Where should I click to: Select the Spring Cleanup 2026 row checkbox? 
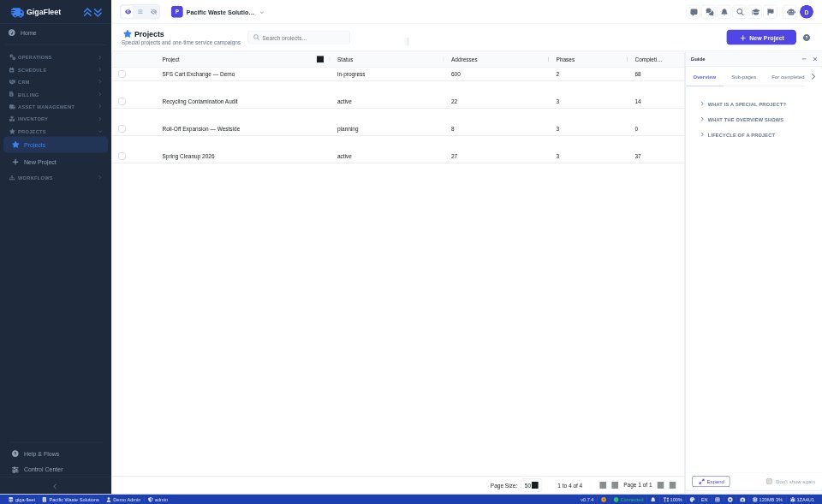[122, 156]
